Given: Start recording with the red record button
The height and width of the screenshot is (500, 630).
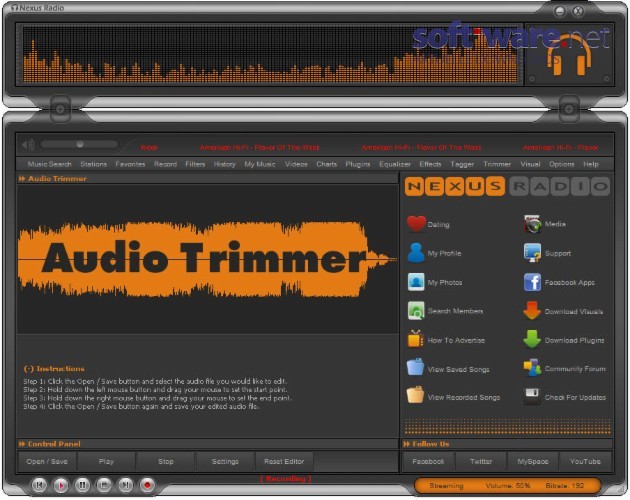Looking at the screenshot, I should (x=147, y=485).
